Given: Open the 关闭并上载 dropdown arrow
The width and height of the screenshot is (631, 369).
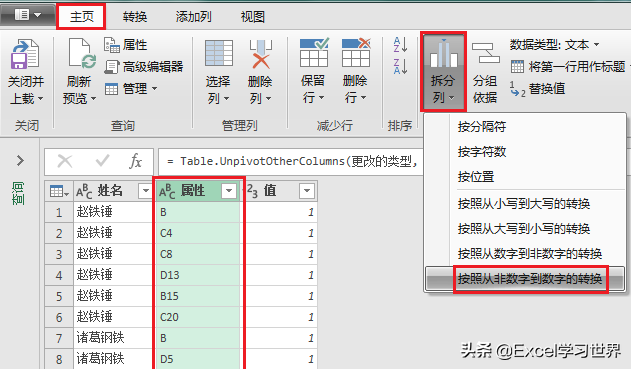Looking at the screenshot, I should 40,99.
